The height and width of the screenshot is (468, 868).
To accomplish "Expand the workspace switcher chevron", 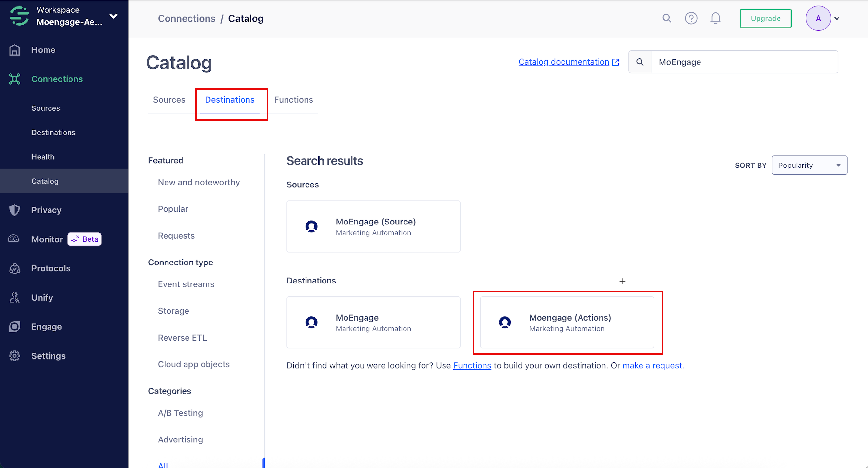I will 113,16.
